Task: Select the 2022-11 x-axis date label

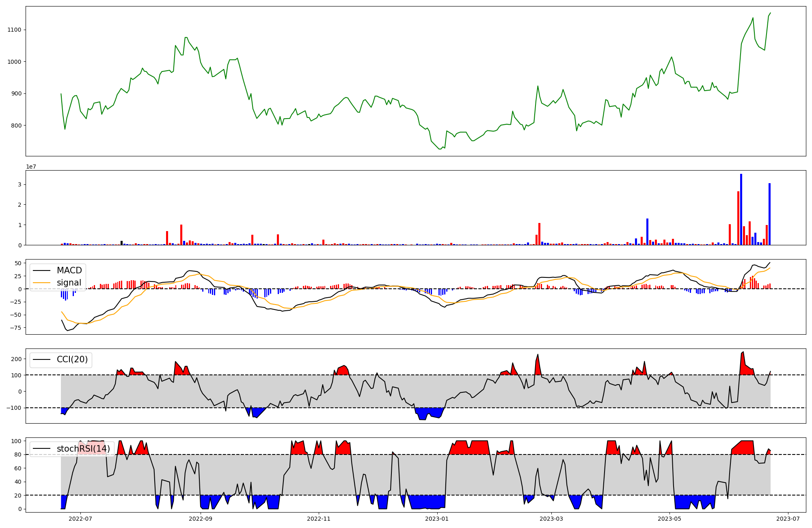Action: pyautogui.click(x=319, y=519)
